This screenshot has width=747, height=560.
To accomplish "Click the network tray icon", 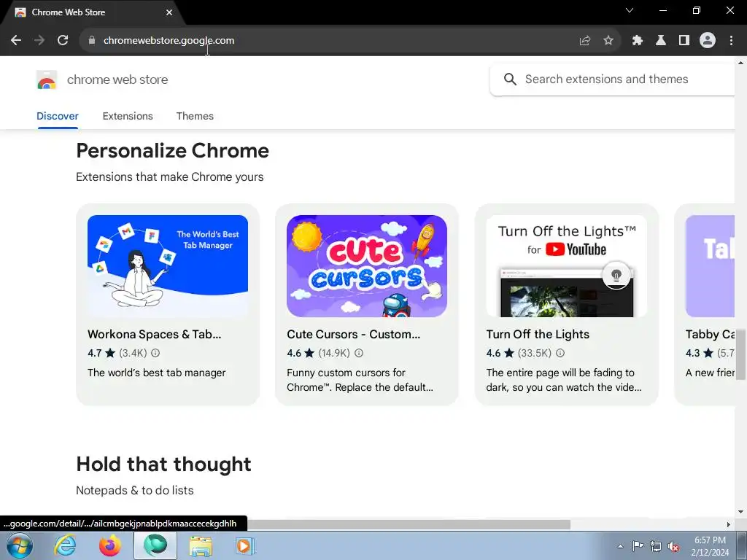I will (656, 546).
